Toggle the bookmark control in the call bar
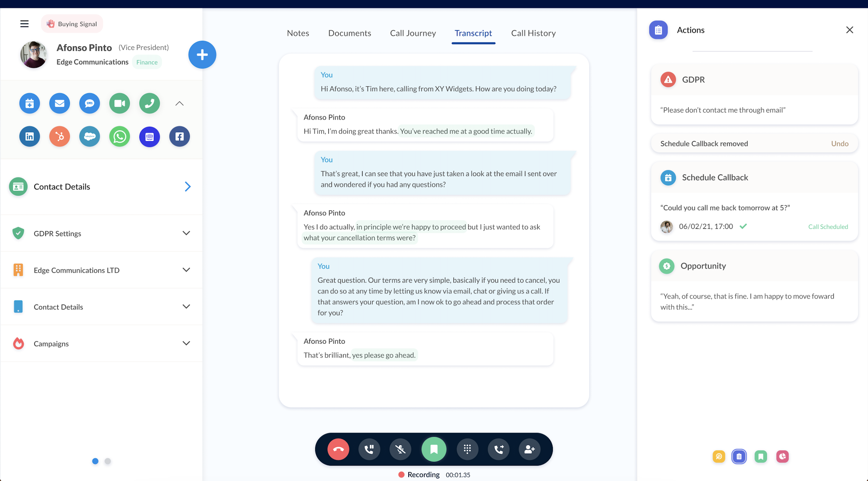Viewport: 868px width, 481px height. [x=434, y=449]
